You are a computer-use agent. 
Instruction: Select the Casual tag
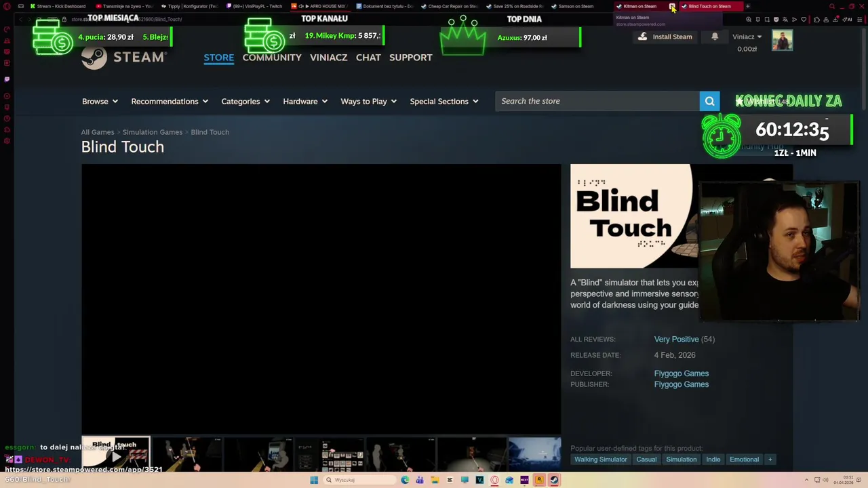tap(646, 460)
